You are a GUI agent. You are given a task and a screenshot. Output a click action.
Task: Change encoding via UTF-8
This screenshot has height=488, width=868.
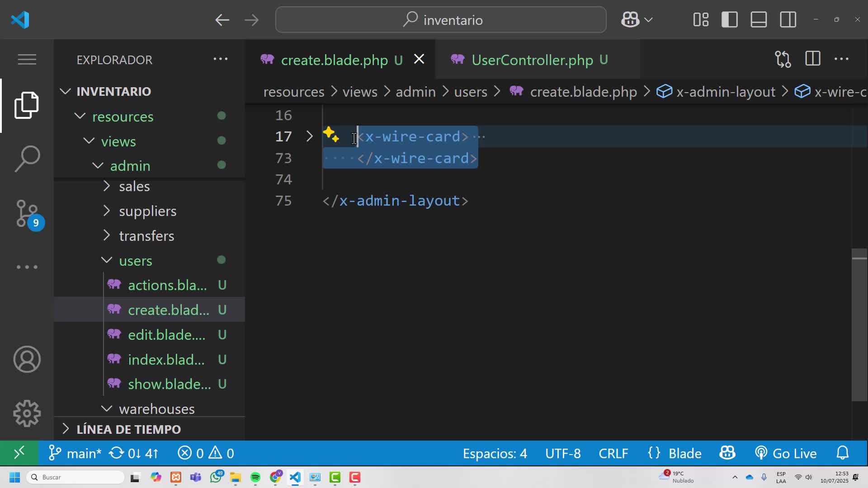(x=563, y=453)
